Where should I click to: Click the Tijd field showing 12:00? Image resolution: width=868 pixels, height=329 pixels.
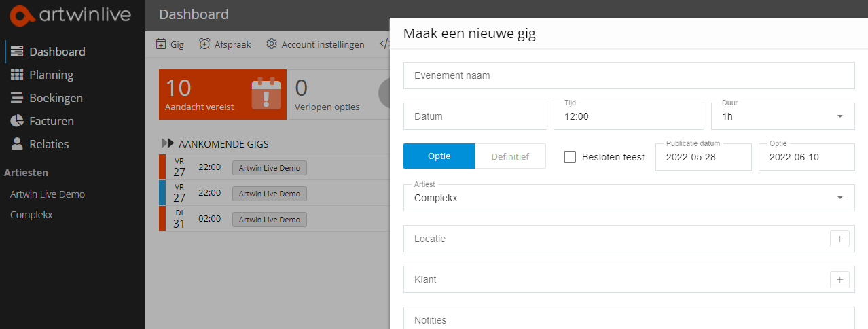[629, 116]
